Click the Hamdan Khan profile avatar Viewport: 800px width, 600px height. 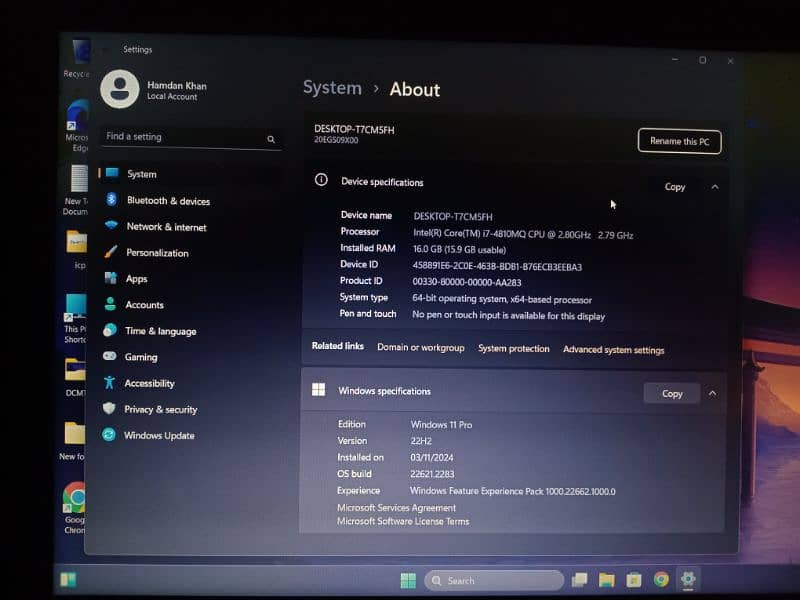(120, 89)
